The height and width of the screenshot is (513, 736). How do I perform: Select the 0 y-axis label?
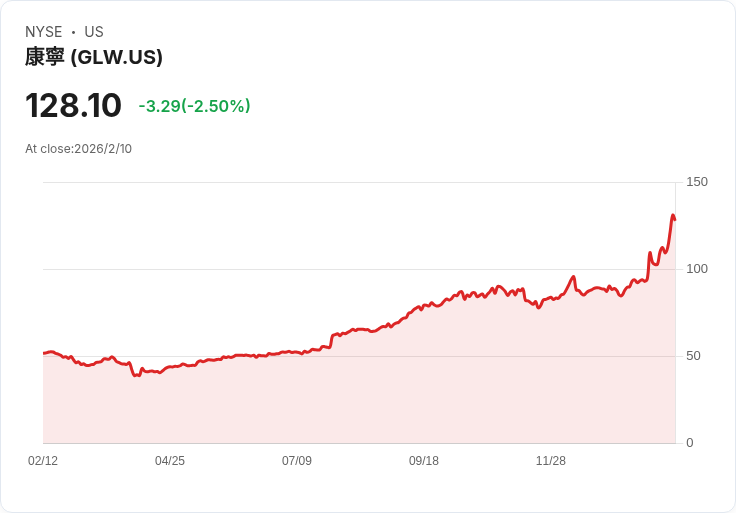689,443
